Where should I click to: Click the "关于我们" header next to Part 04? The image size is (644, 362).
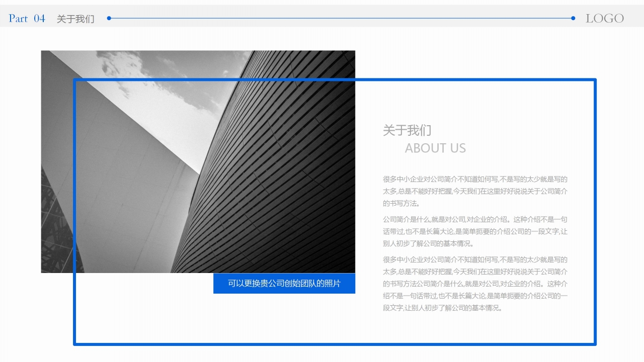(x=75, y=19)
